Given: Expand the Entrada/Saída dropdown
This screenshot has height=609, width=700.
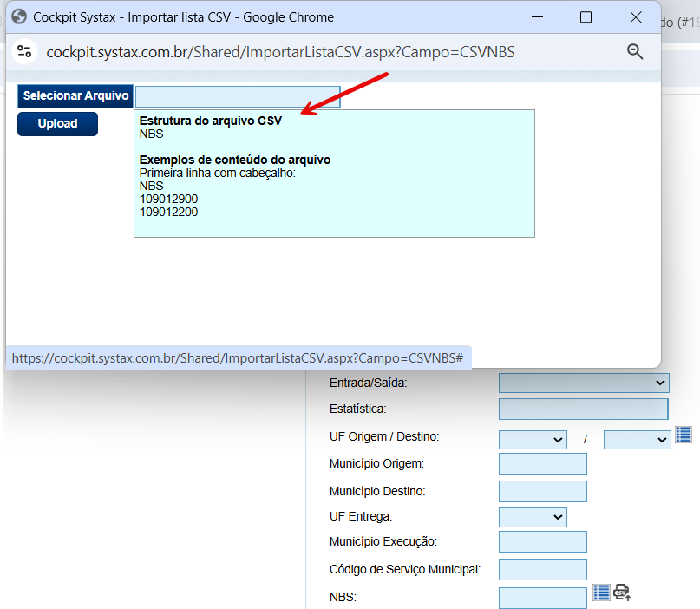Looking at the screenshot, I should [x=584, y=383].
